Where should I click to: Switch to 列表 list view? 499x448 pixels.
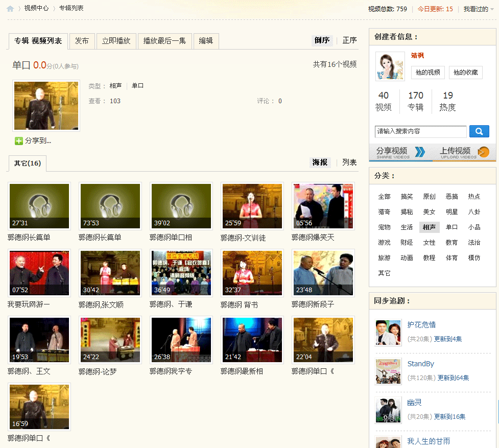coord(349,162)
